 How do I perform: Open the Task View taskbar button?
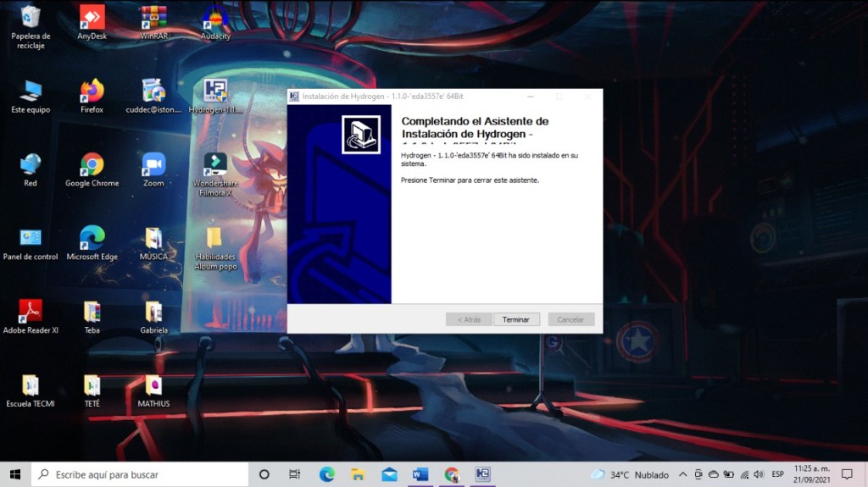point(294,474)
